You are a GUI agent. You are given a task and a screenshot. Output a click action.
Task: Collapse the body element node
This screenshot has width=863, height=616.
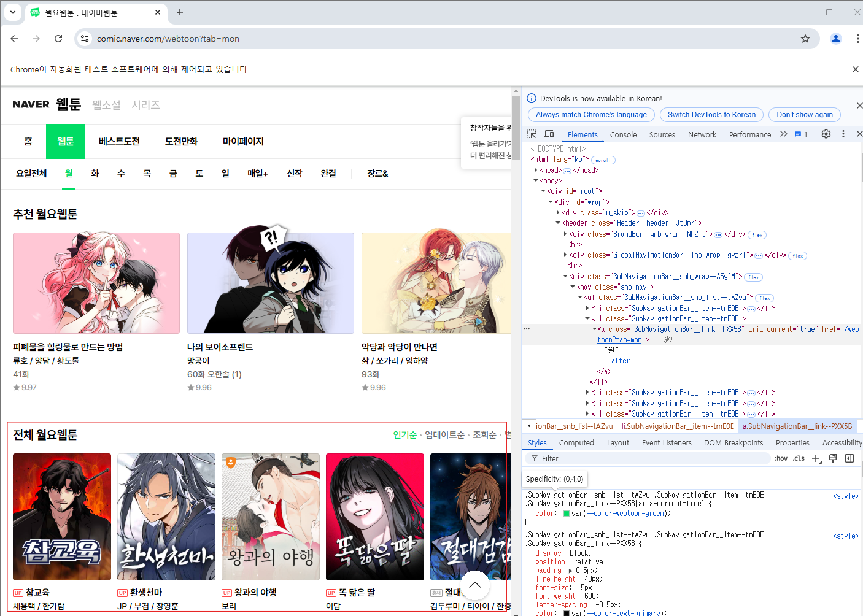(536, 180)
